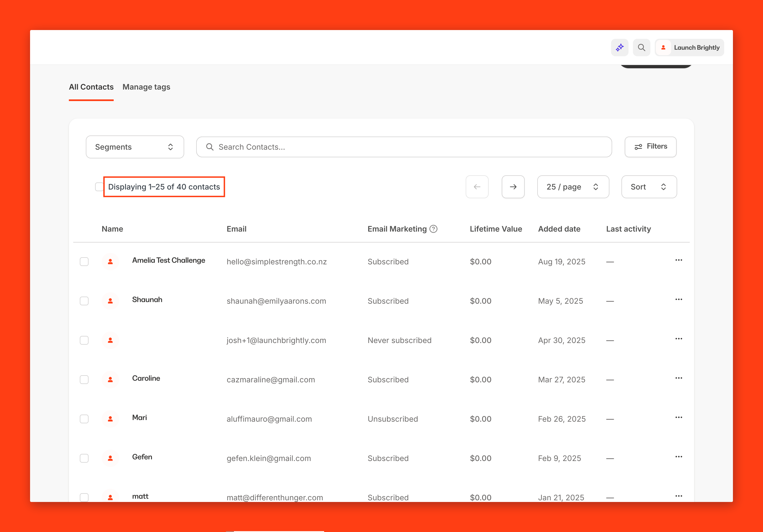Click the Email Marketing help question icon
This screenshot has width=763, height=532.
(x=433, y=229)
